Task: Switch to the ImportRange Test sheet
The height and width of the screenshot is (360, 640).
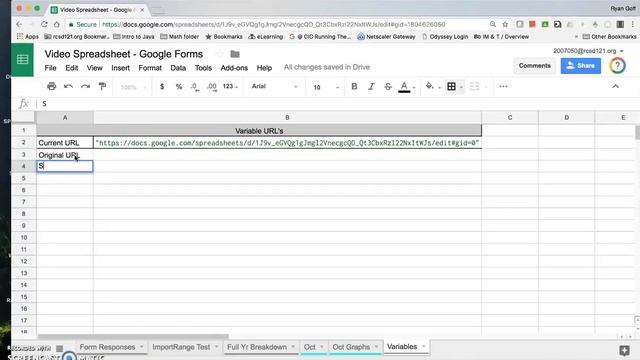Action: [181, 347]
